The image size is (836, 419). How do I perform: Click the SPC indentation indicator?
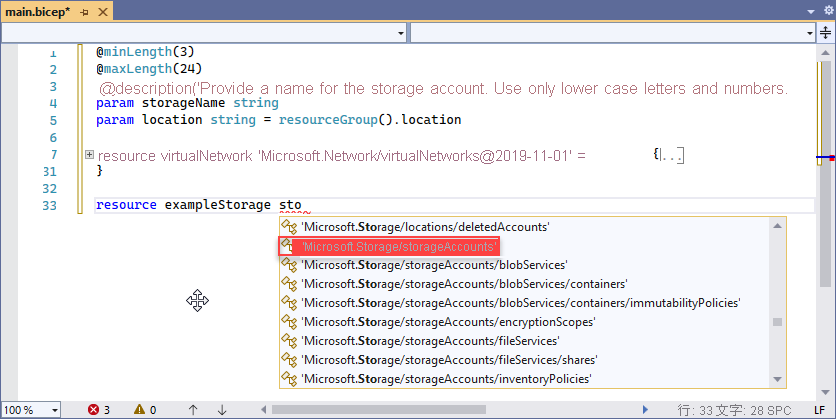(779, 410)
